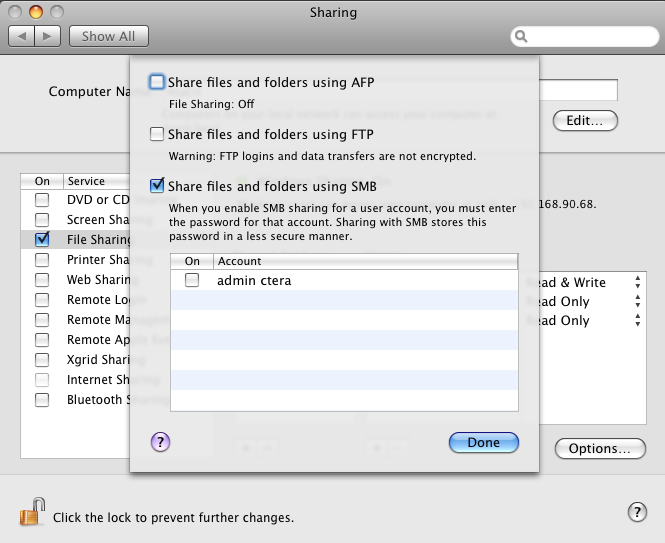
Task: Select the Web Sharing service row
Action: [75, 280]
